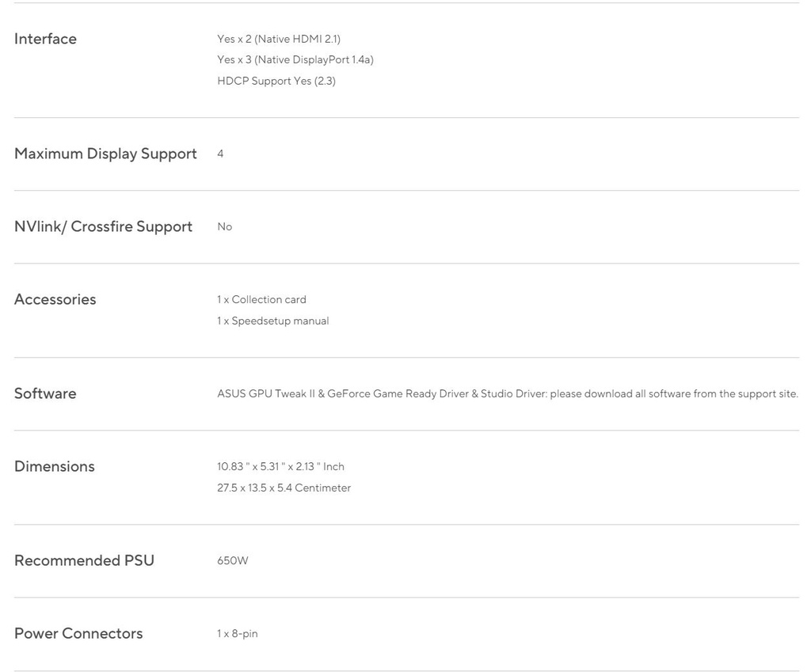Click the Native HDMI 2.1 line

[279, 39]
